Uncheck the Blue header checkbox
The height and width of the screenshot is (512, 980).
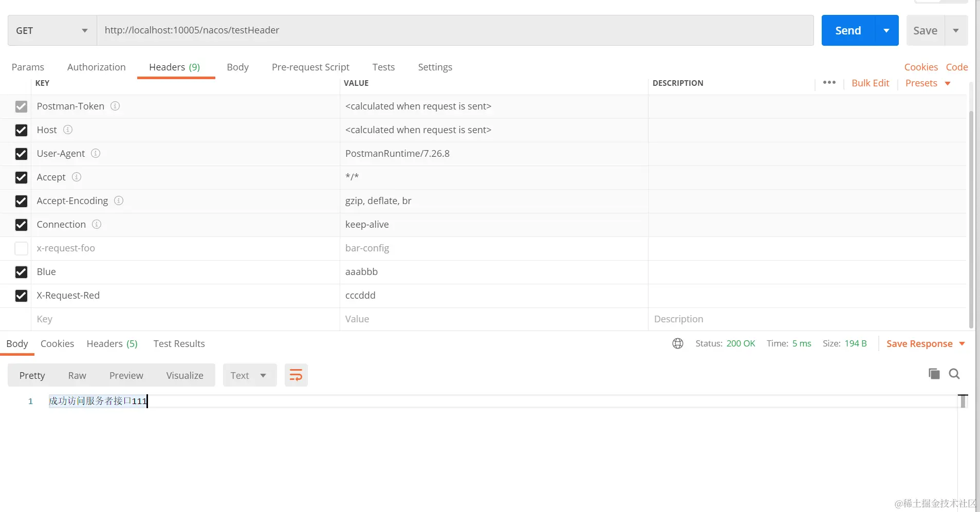coord(21,272)
